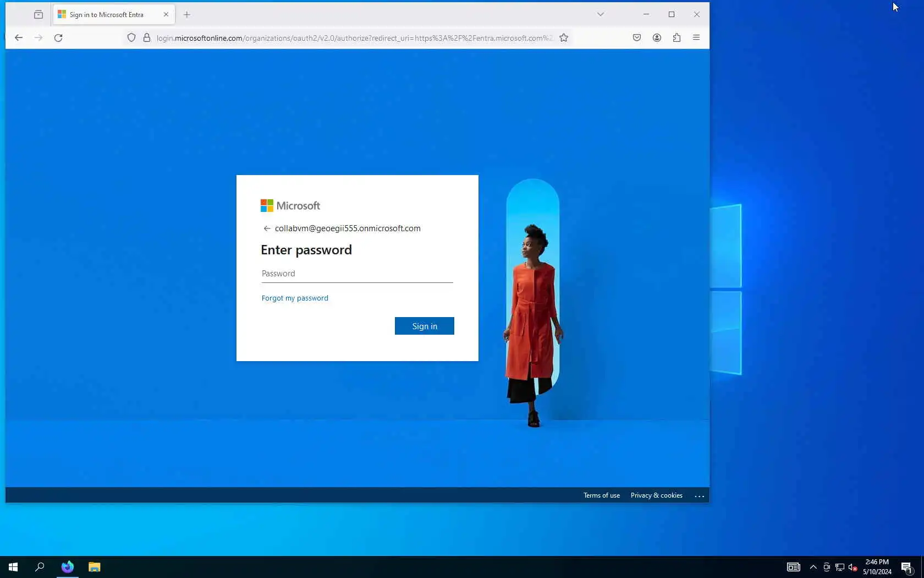Open the Firefox account icon
Image resolution: width=924 pixels, height=578 pixels.
pos(657,37)
